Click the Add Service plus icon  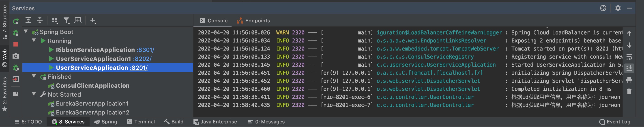[93, 21]
